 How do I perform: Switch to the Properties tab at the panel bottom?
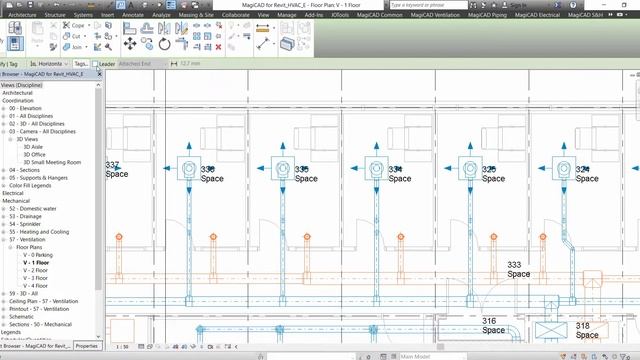click(x=87, y=346)
